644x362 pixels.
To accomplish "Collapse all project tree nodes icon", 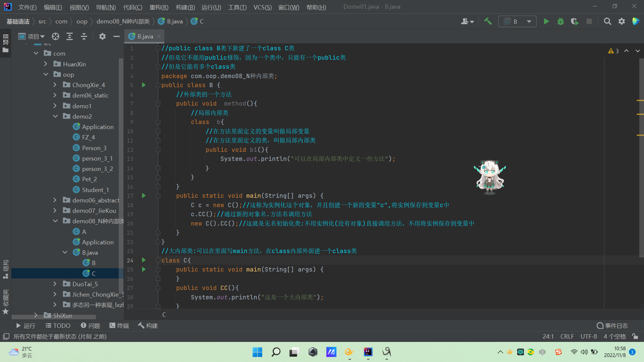I will point(84,36).
